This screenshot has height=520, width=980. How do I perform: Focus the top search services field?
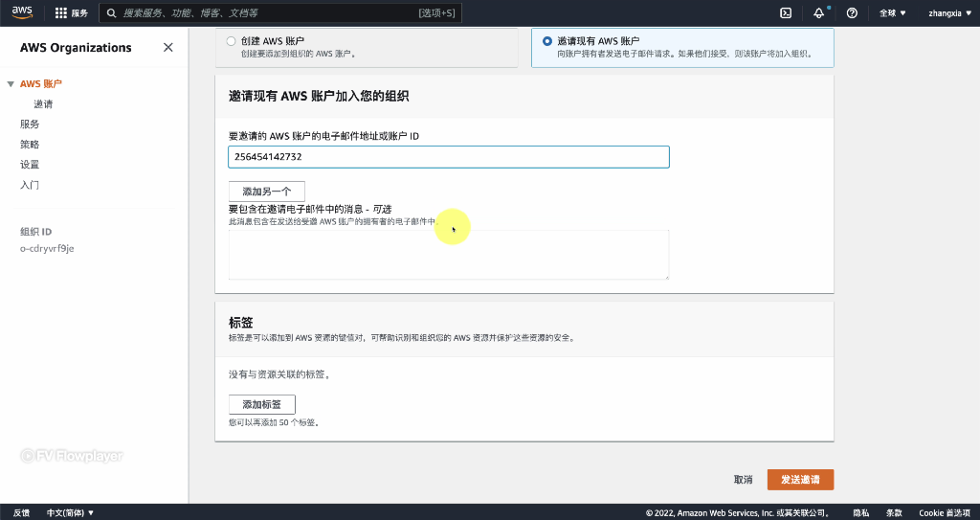280,13
